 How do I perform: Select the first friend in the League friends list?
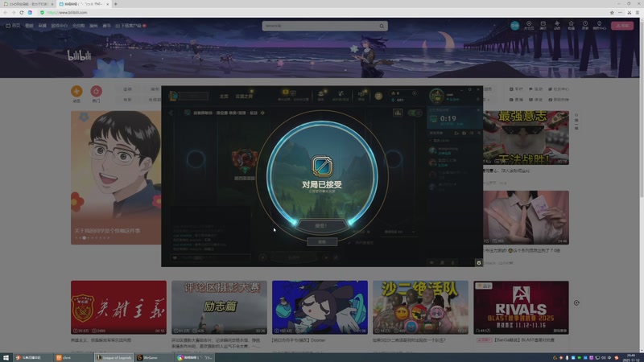click(453, 150)
